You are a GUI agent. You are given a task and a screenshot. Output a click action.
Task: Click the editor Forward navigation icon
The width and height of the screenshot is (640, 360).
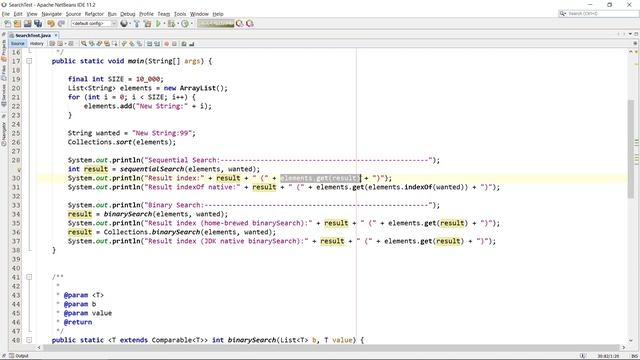pyautogui.click(x=71, y=43)
